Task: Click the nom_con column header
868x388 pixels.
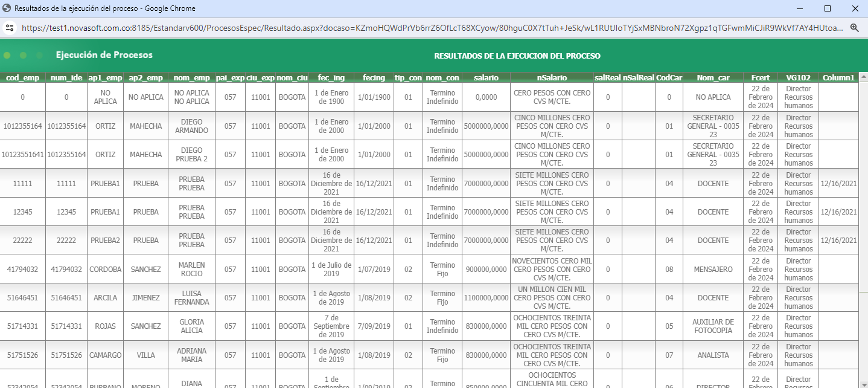Action: click(442, 78)
